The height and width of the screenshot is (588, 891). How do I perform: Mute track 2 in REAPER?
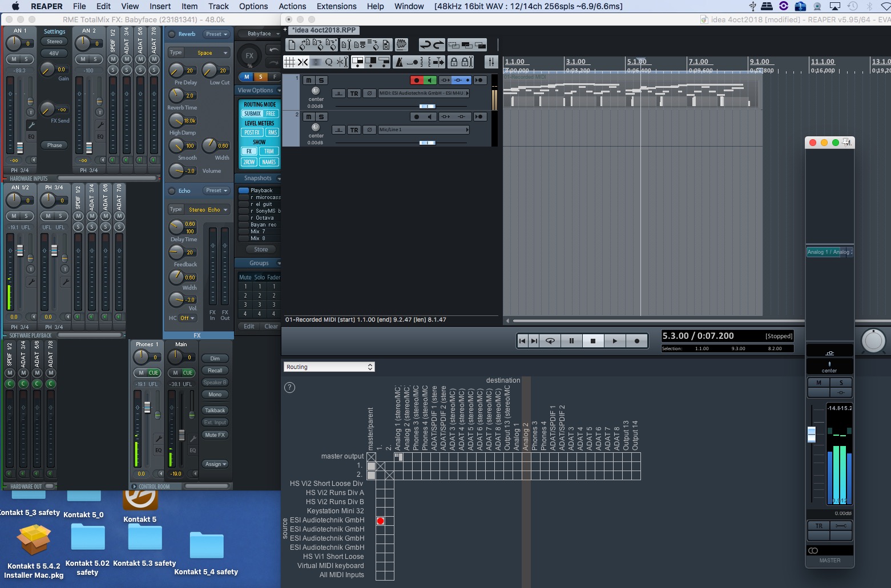[x=309, y=117]
